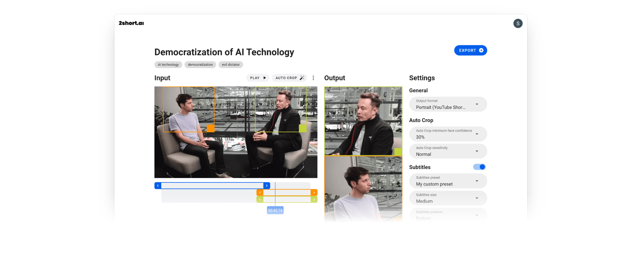This screenshot has width=644, height=254.
Task: Click the top output preview frame
Action: click(363, 121)
